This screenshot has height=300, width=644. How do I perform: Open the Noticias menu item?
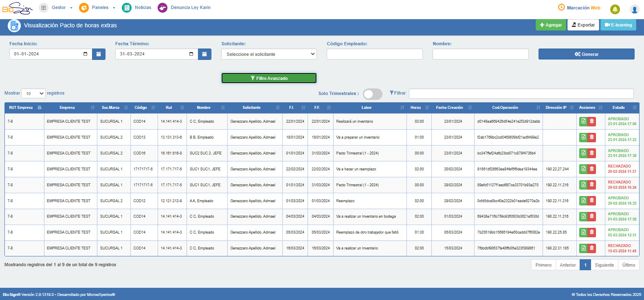(143, 7)
